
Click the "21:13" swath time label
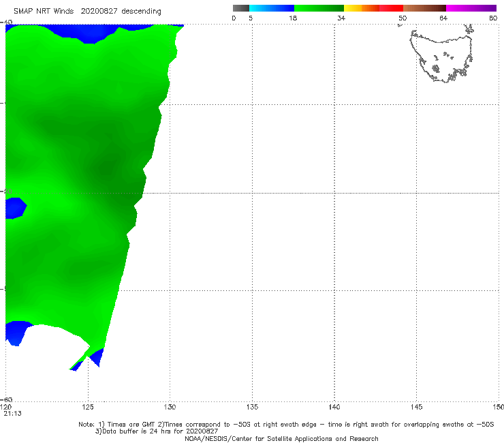tap(12, 414)
